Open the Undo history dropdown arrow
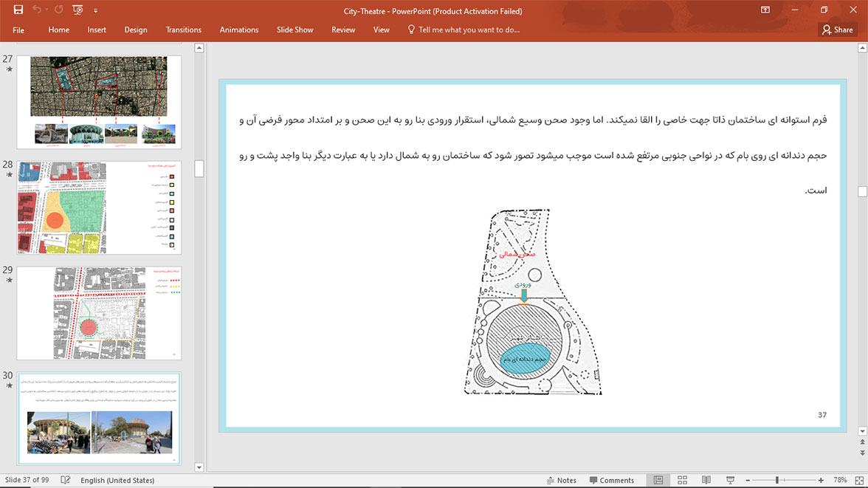The image size is (868, 488). (46, 10)
